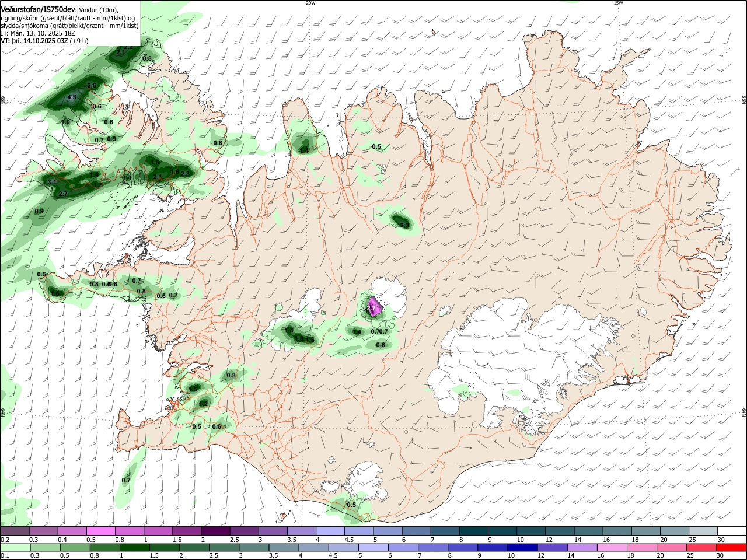Viewport: 747px width, 560px height.
Task: Choose the bright pink 0.5–0.8 upper-row swatch
Action: [100, 531]
